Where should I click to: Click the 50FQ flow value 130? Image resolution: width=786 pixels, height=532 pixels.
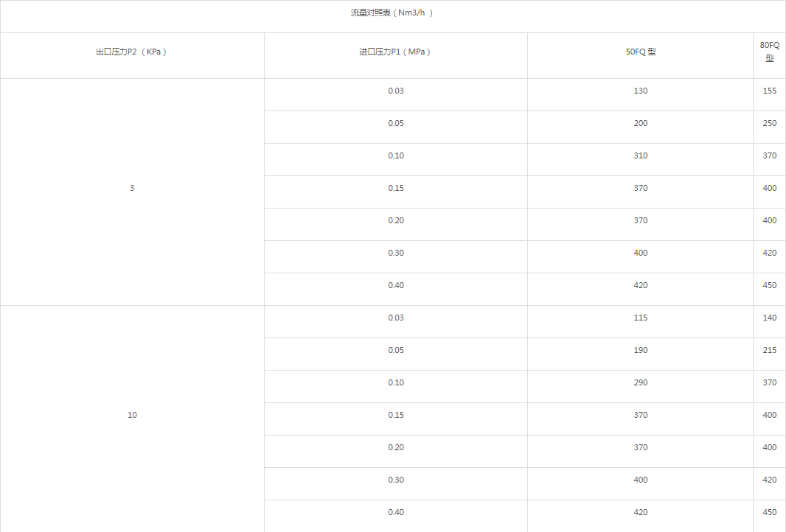click(640, 91)
